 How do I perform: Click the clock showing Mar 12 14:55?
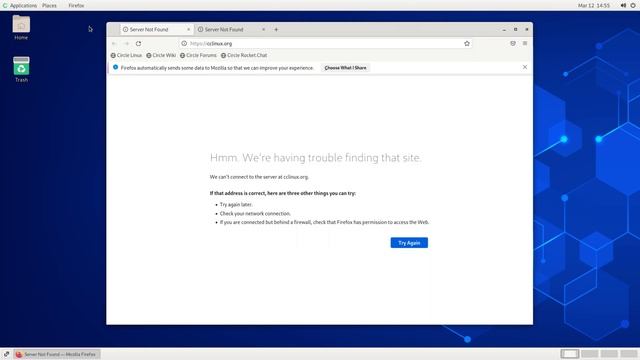594,5
